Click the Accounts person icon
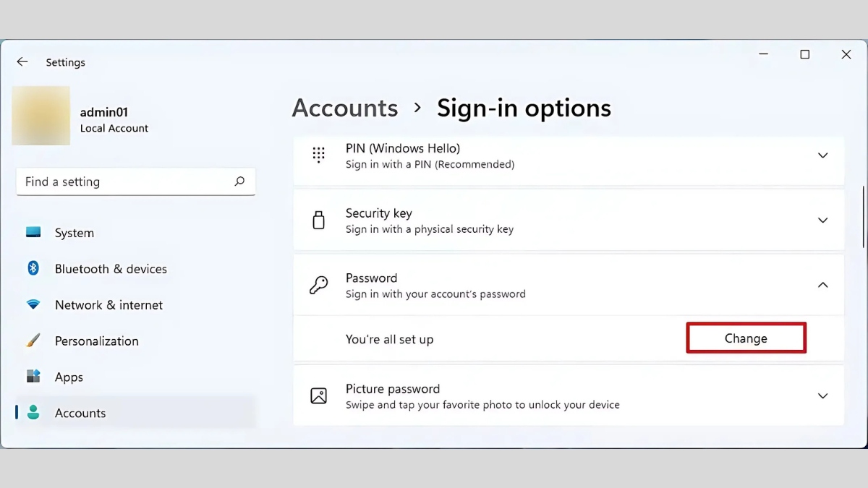 tap(33, 413)
